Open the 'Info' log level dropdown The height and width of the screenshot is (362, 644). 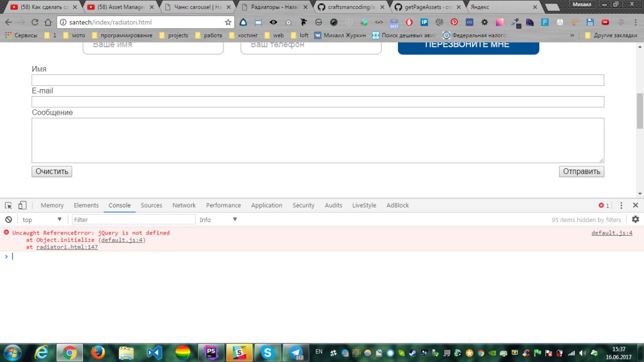[x=218, y=220]
